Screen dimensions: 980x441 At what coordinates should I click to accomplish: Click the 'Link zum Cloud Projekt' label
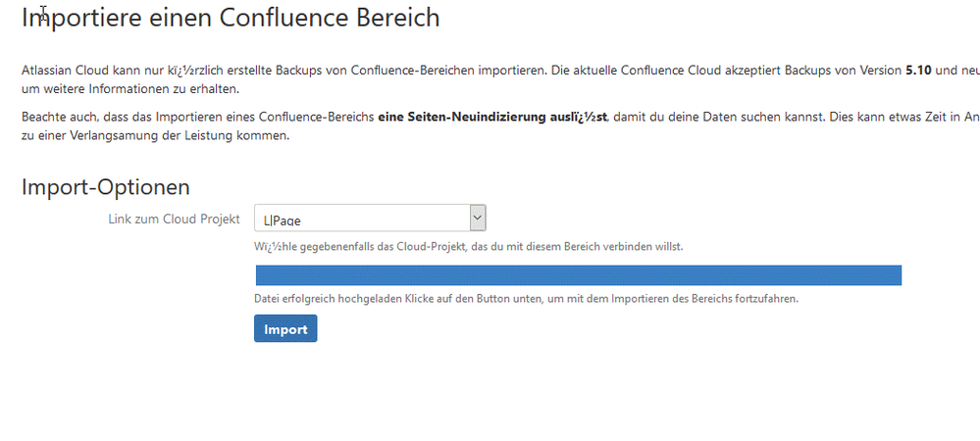tap(175, 220)
